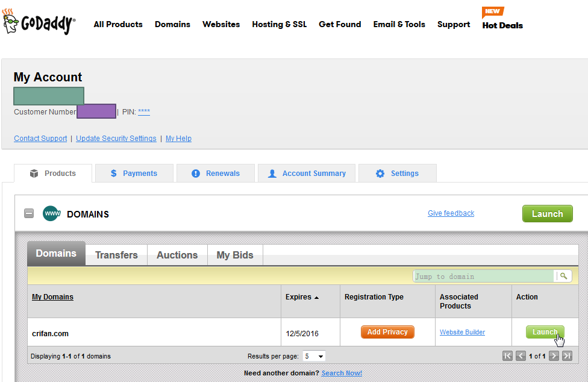Image resolution: width=588 pixels, height=382 pixels.
Task: Go to the last page of domains
Action: 567,355
